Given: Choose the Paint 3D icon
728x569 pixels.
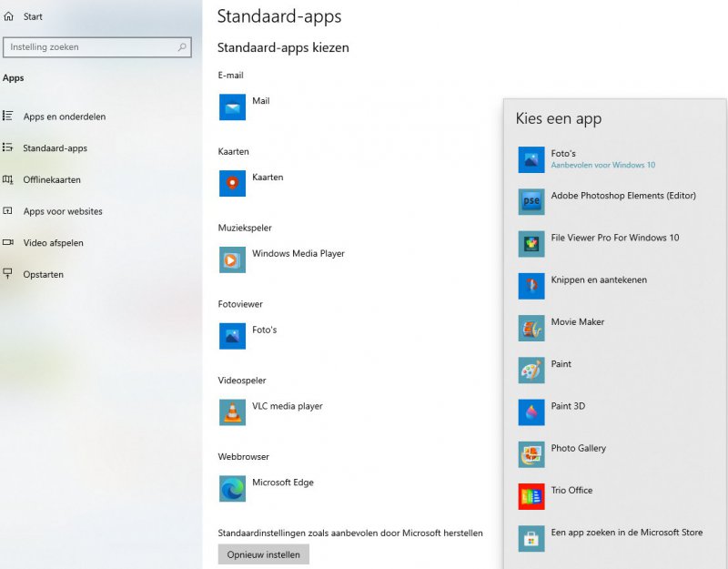Looking at the screenshot, I should click(x=531, y=412).
